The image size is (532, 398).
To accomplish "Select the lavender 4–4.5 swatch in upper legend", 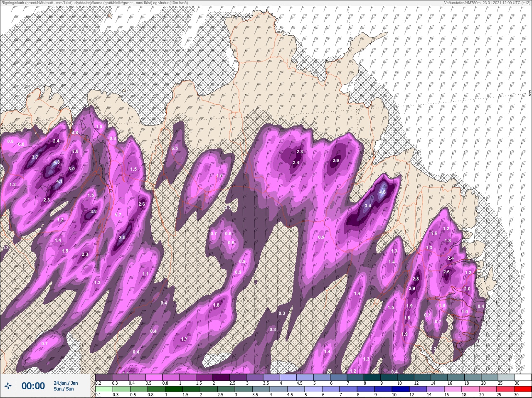I will (x=289, y=377).
